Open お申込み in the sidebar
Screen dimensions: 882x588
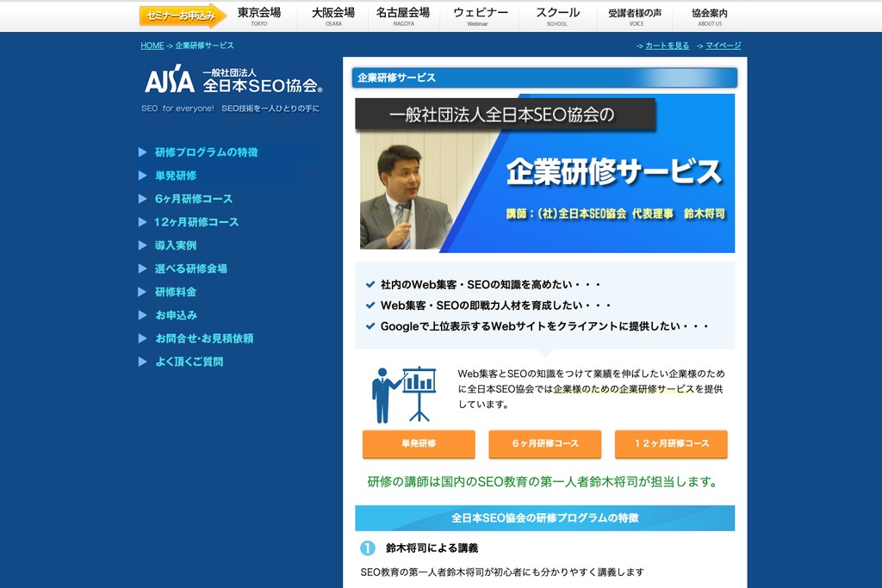[x=176, y=315]
